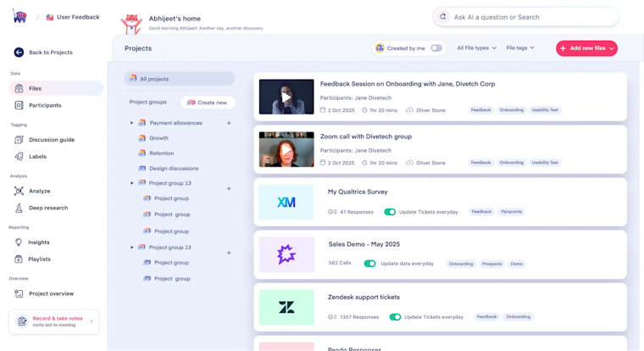Click the Playlists icon

click(19, 259)
